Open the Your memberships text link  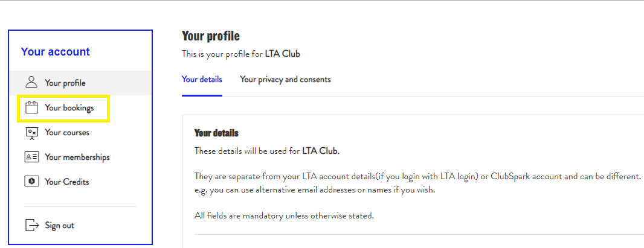77,157
